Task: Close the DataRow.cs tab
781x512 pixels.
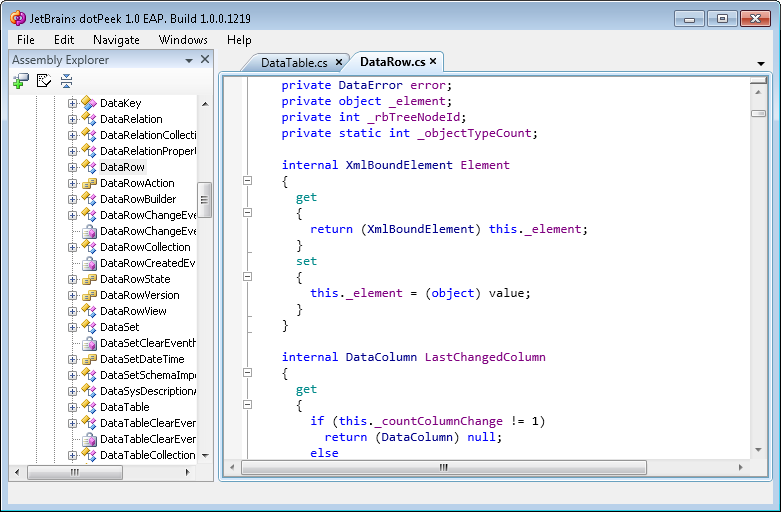Action: click(x=433, y=61)
